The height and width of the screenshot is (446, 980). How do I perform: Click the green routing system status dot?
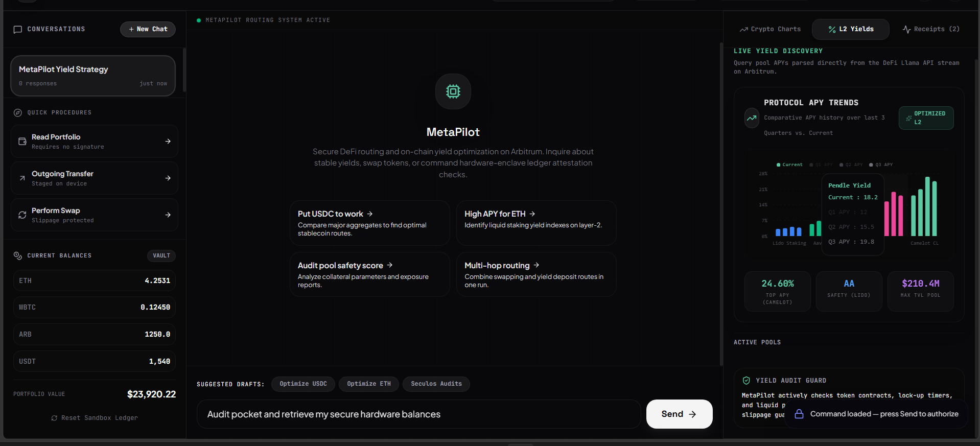[199, 20]
